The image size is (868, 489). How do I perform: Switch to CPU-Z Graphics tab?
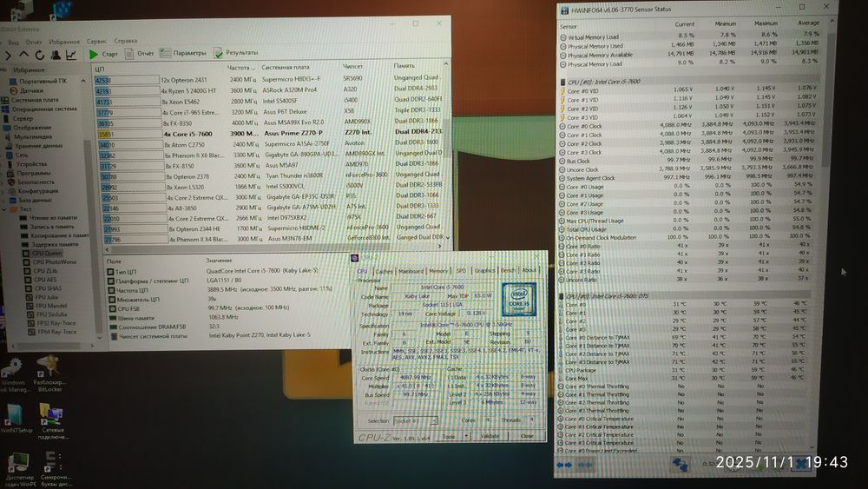484,270
